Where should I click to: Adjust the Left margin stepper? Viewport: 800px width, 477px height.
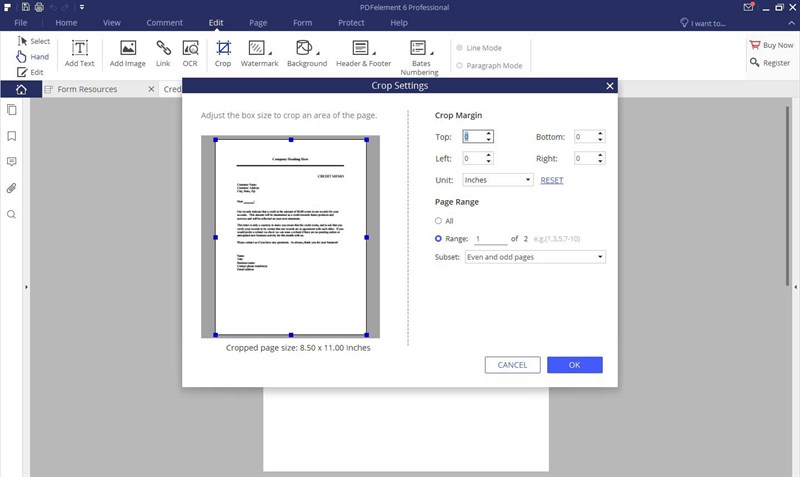pyautogui.click(x=489, y=159)
